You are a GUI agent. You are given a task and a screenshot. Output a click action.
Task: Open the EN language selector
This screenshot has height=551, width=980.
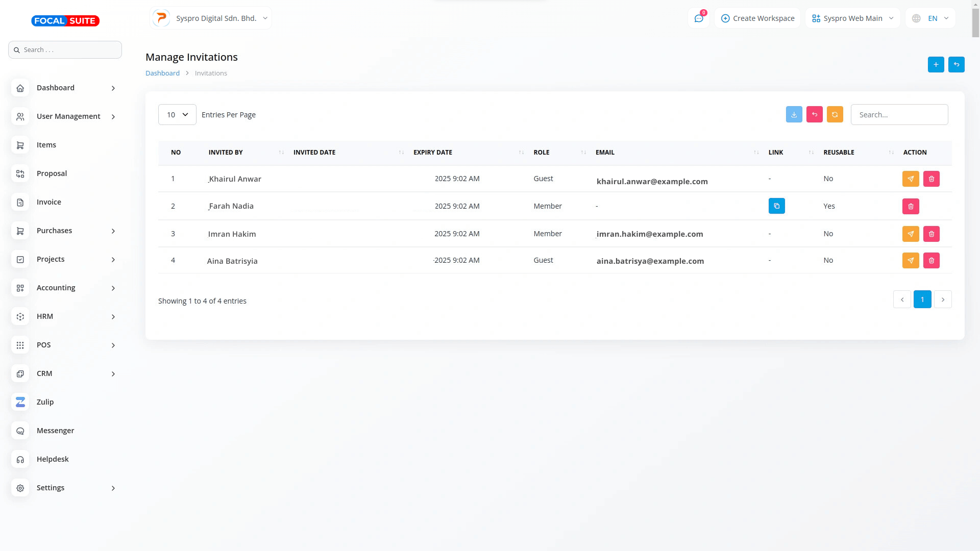(x=930, y=18)
